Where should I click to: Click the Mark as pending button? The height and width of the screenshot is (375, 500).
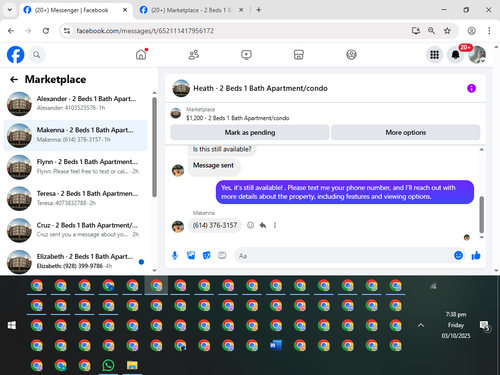click(250, 132)
